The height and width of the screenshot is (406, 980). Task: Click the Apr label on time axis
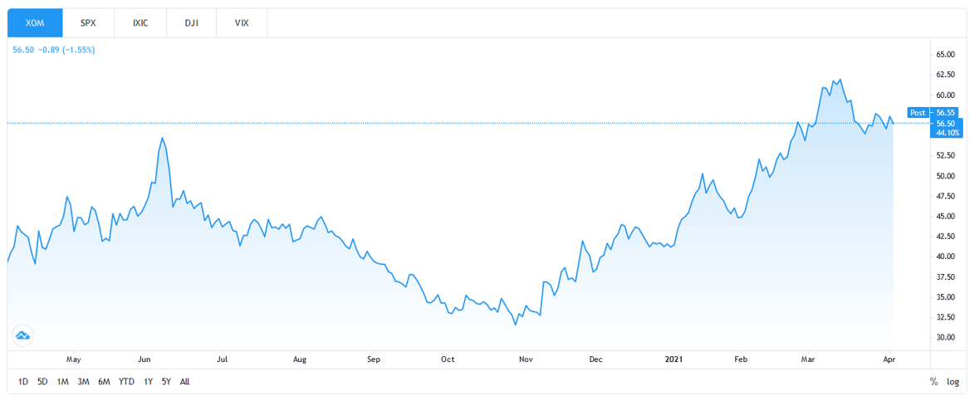[x=888, y=360]
